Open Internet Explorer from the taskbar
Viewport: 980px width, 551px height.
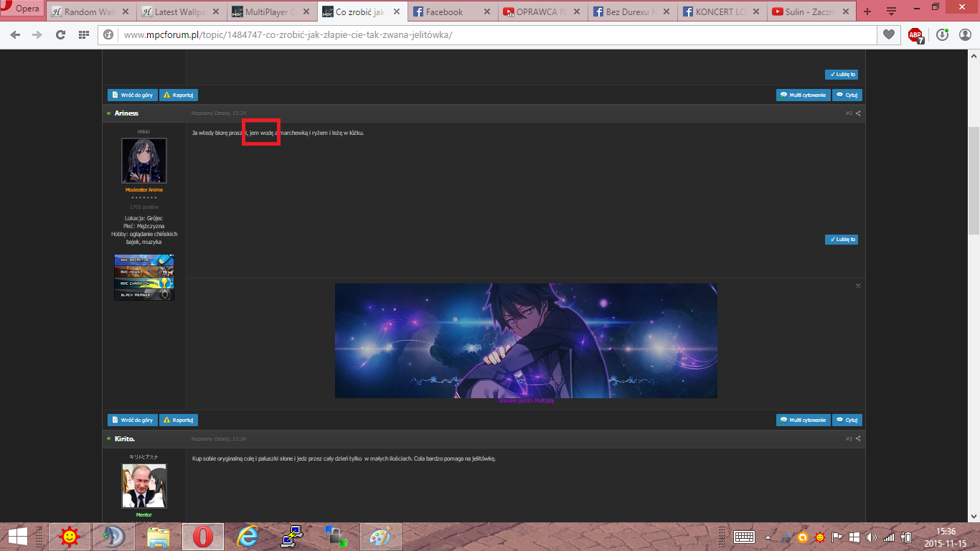(247, 536)
